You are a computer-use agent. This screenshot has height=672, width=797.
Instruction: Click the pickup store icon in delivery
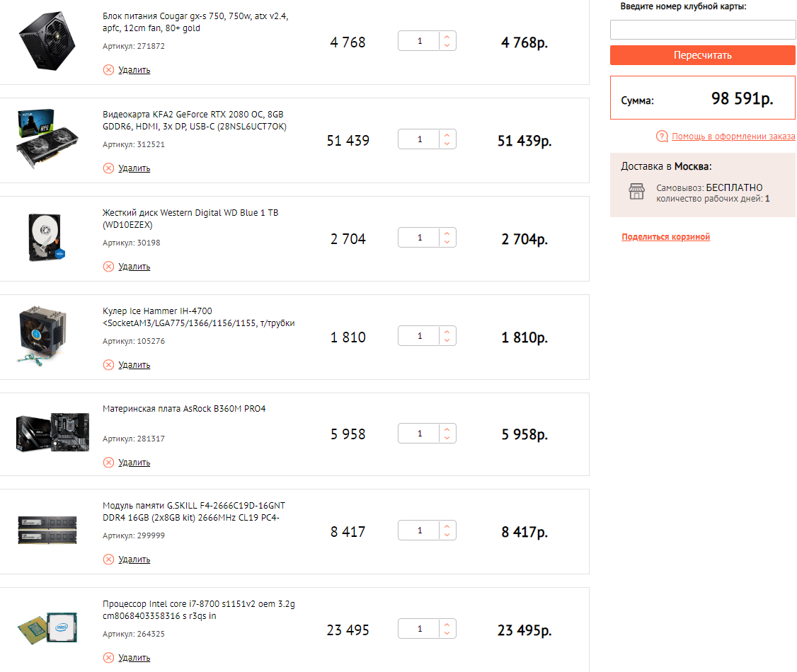click(636, 192)
